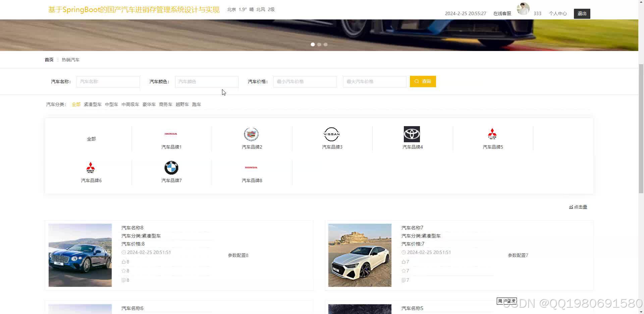Select the Nissan brand logo
This screenshot has height=314, width=644.
tap(331, 134)
